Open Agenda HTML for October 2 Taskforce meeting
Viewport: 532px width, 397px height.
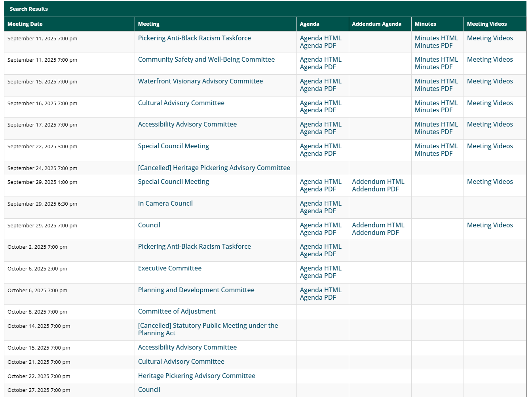coord(320,247)
